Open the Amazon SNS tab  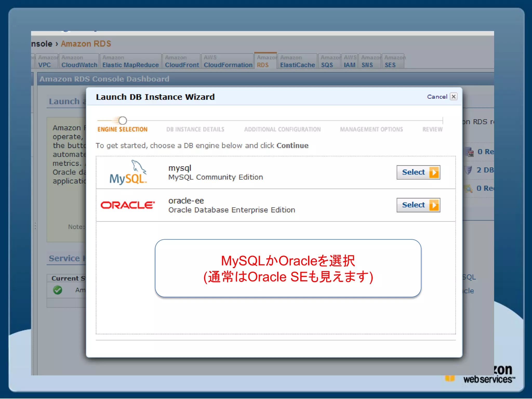(370, 61)
